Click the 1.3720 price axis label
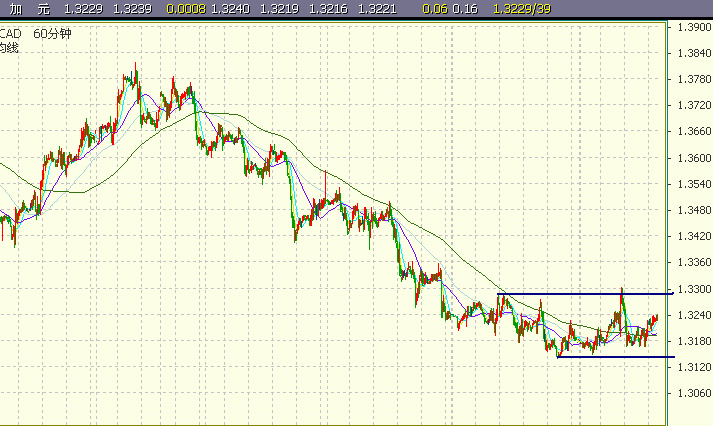 point(694,105)
